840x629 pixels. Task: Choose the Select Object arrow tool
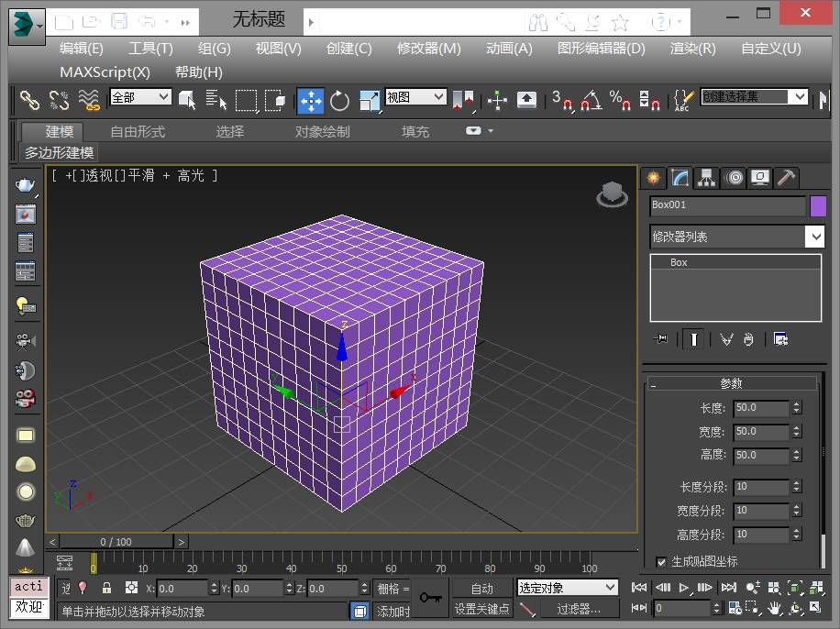pos(187,100)
